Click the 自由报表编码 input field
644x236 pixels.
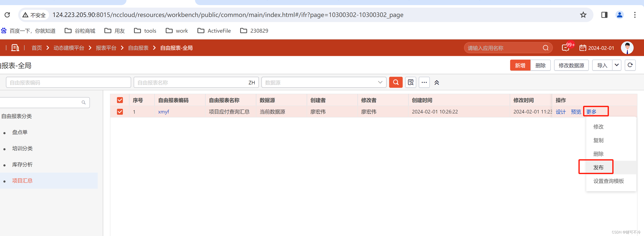[x=68, y=82]
